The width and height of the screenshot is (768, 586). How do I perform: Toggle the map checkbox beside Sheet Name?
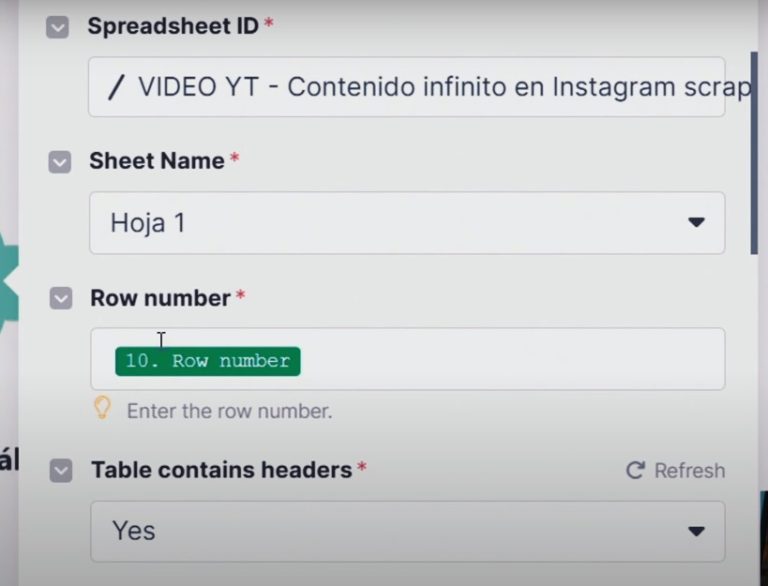60,162
